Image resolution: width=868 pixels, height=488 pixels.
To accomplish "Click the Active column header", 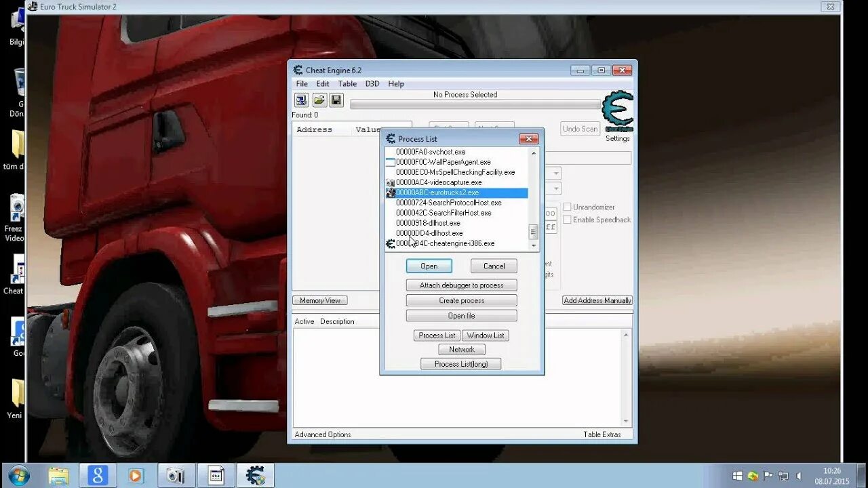I will click(304, 321).
